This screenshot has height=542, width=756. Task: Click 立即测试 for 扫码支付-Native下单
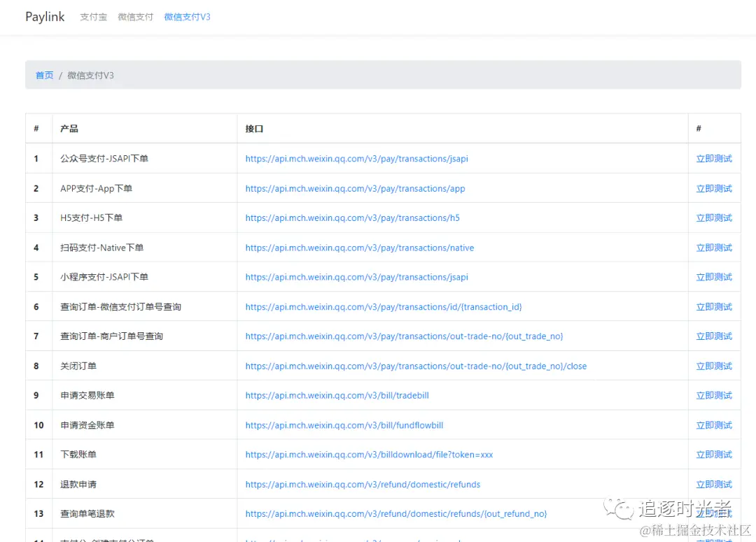(713, 247)
